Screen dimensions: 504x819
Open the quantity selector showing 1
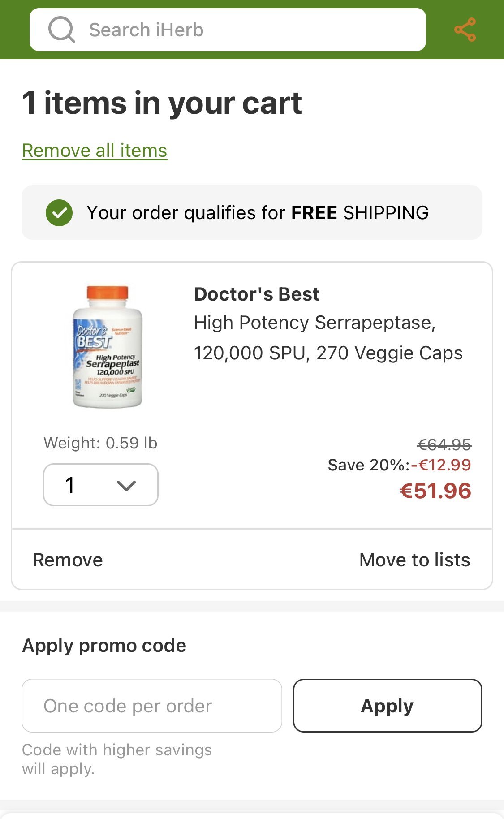[x=100, y=485]
